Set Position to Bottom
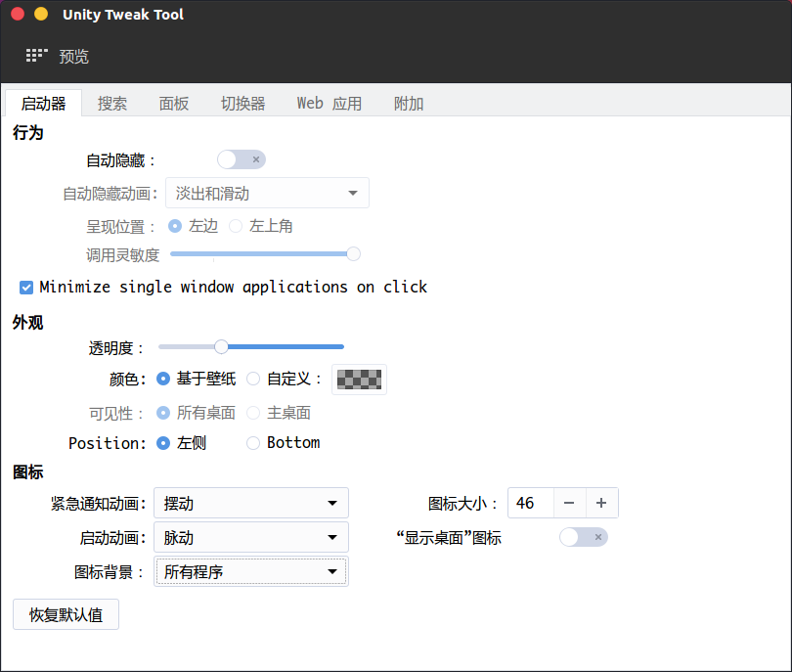This screenshot has height=672, width=792. click(253, 443)
